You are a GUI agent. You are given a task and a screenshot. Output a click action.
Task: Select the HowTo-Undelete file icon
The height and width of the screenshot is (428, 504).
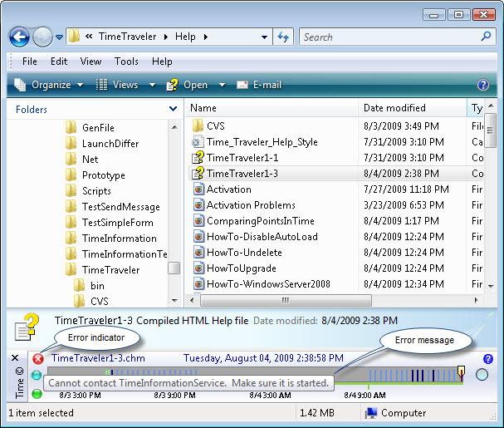(x=199, y=253)
